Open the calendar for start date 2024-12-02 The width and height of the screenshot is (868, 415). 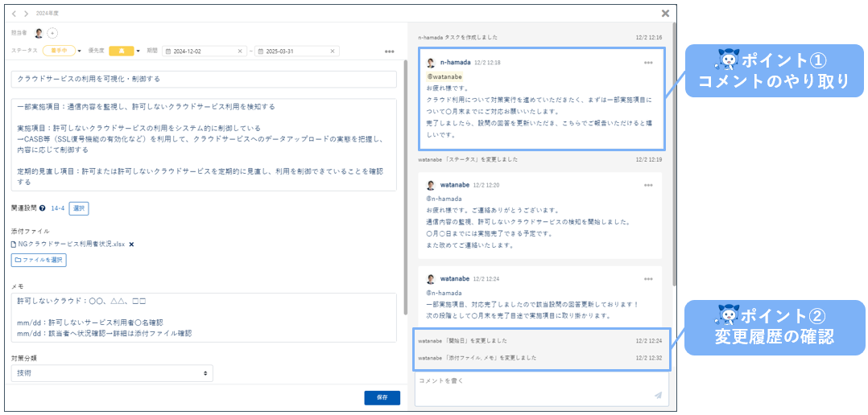pyautogui.click(x=169, y=51)
